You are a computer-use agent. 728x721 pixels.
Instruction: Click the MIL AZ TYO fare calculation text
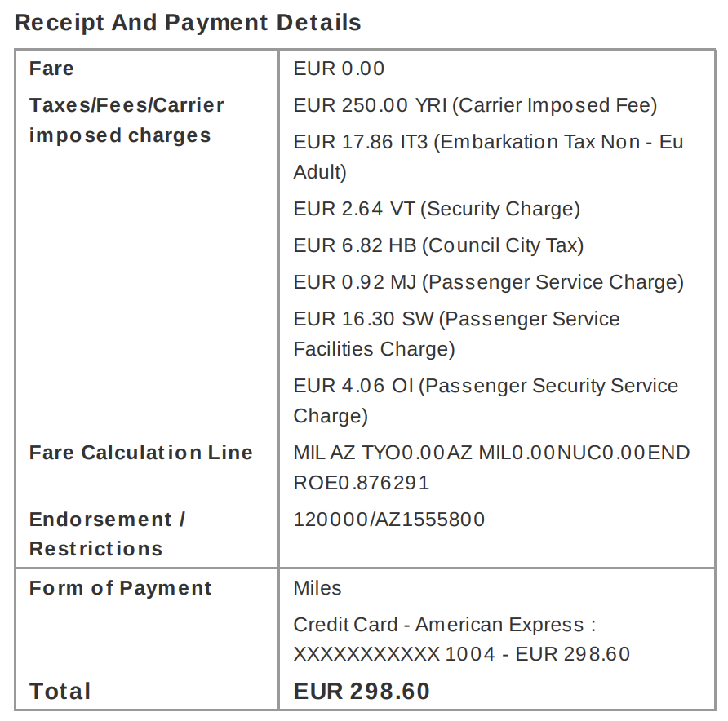click(491, 453)
